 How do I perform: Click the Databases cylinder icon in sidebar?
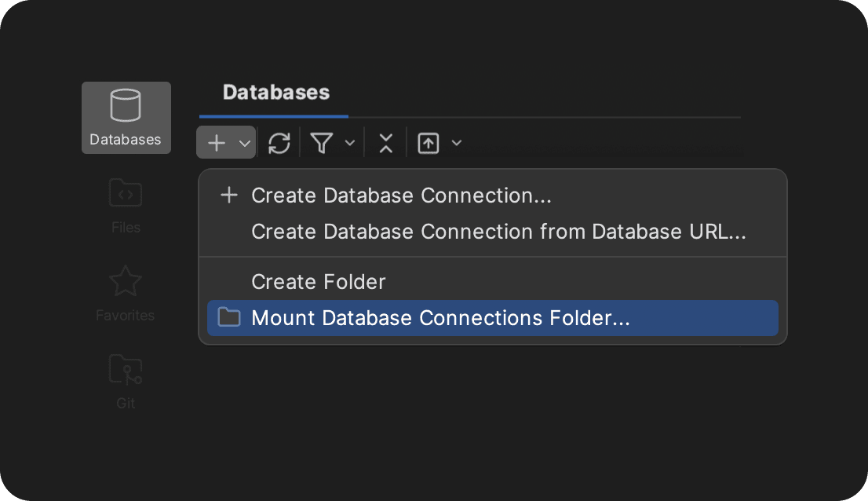point(126,106)
